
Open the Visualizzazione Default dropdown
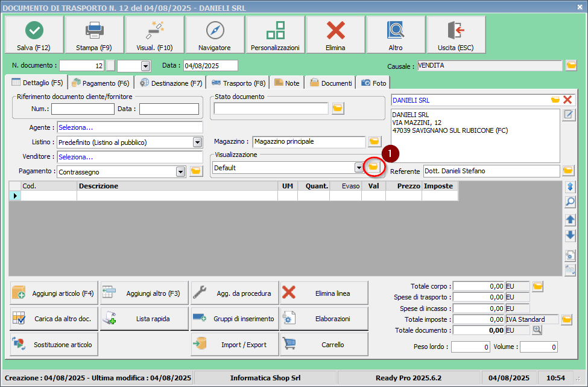(359, 167)
